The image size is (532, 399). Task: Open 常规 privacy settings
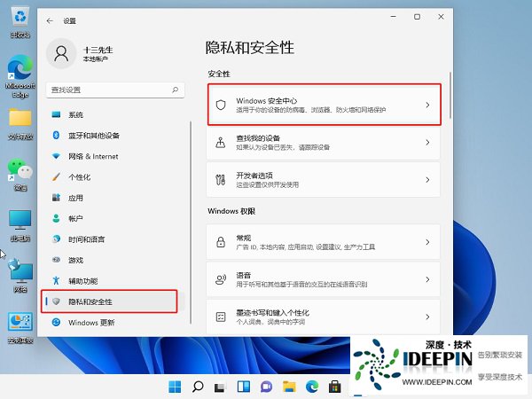coord(324,242)
